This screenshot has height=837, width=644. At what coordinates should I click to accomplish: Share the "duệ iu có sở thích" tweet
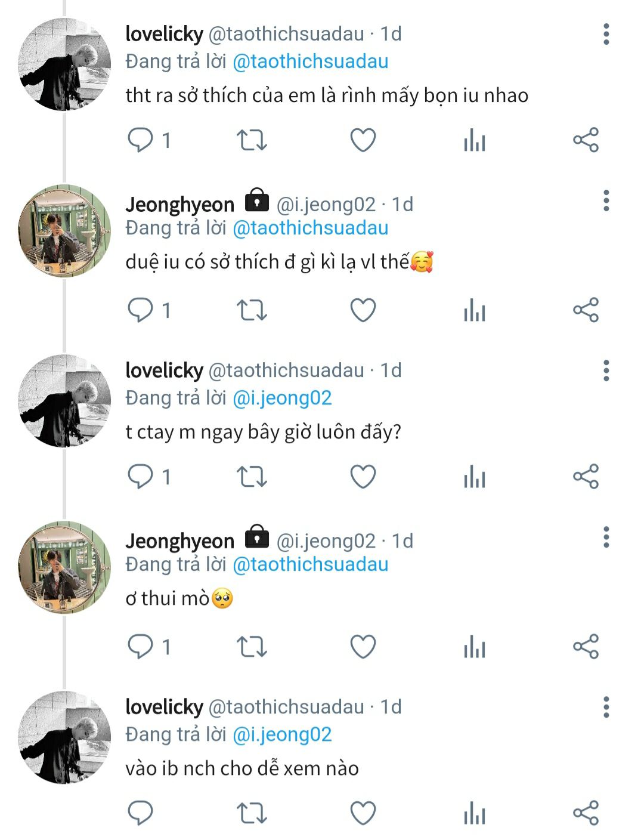(x=586, y=311)
